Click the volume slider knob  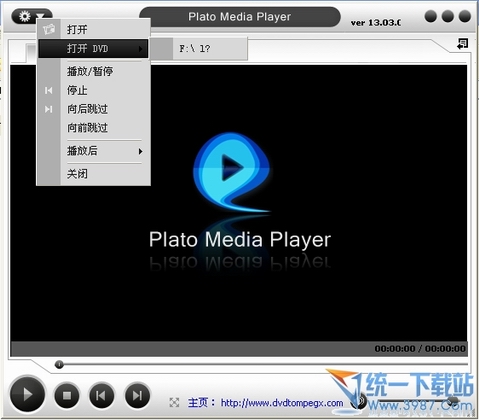(453, 400)
